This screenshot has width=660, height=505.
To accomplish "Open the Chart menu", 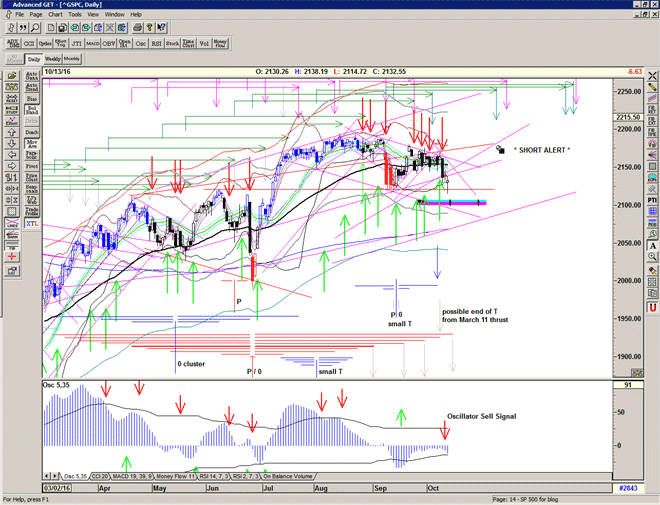I will pyautogui.click(x=55, y=15).
